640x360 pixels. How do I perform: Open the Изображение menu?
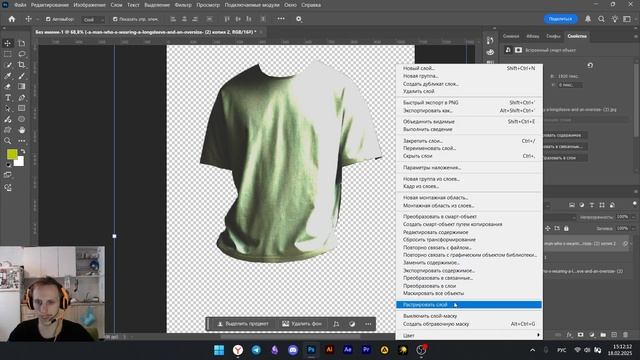coord(89,5)
